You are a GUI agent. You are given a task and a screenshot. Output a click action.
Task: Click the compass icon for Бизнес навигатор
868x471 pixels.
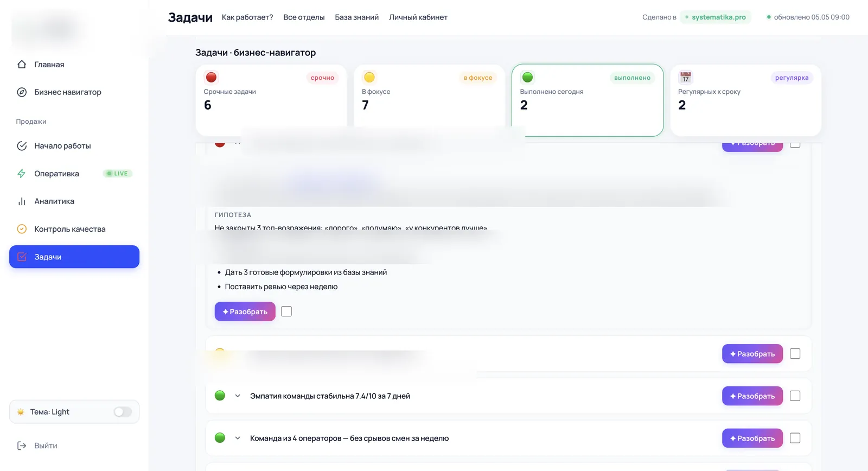22,92
